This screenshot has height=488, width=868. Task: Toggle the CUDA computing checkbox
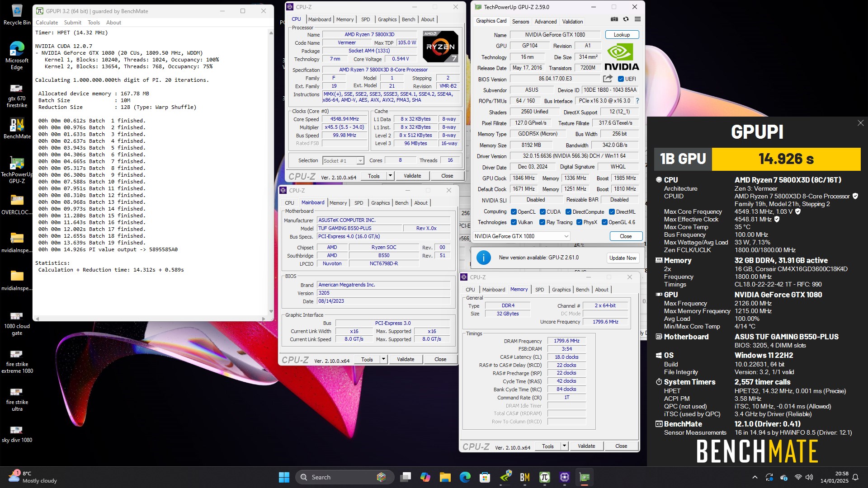pyautogui.click(x=542, y=212)
